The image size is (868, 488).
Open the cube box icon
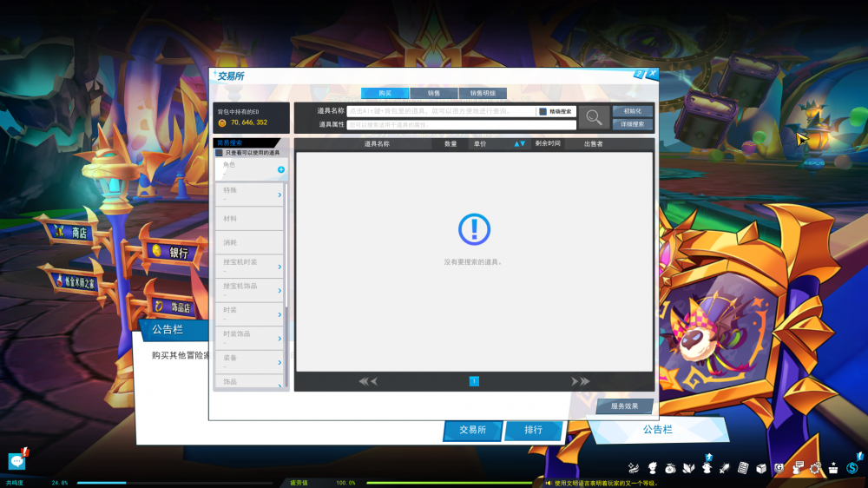[761, 469]
